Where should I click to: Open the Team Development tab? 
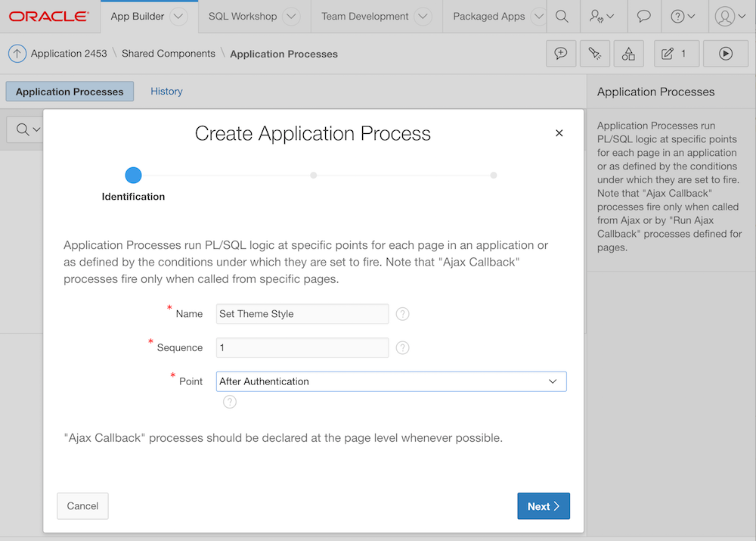click(365, 16)
